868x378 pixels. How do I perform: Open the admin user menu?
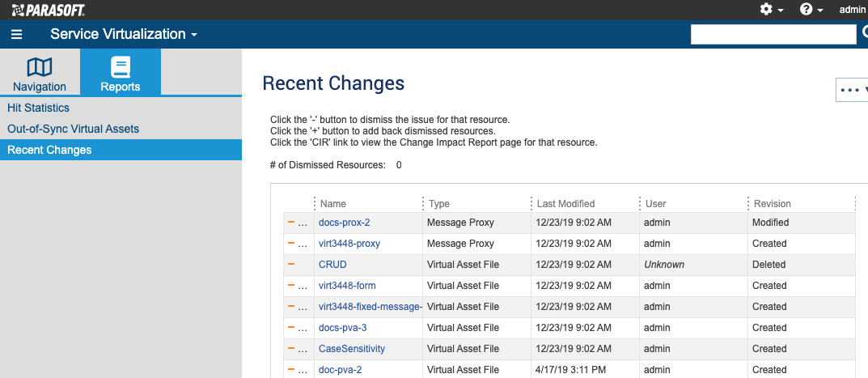(x=853, y=10)
